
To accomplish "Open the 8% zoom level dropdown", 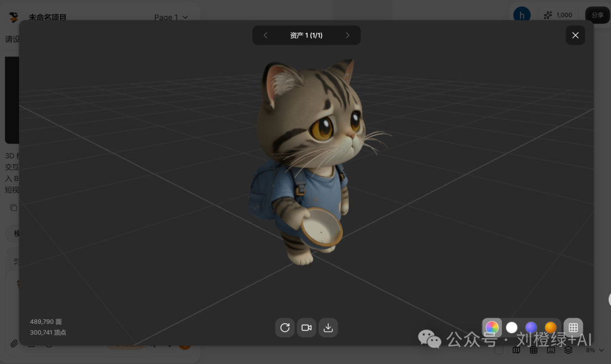I will (595, 350).
